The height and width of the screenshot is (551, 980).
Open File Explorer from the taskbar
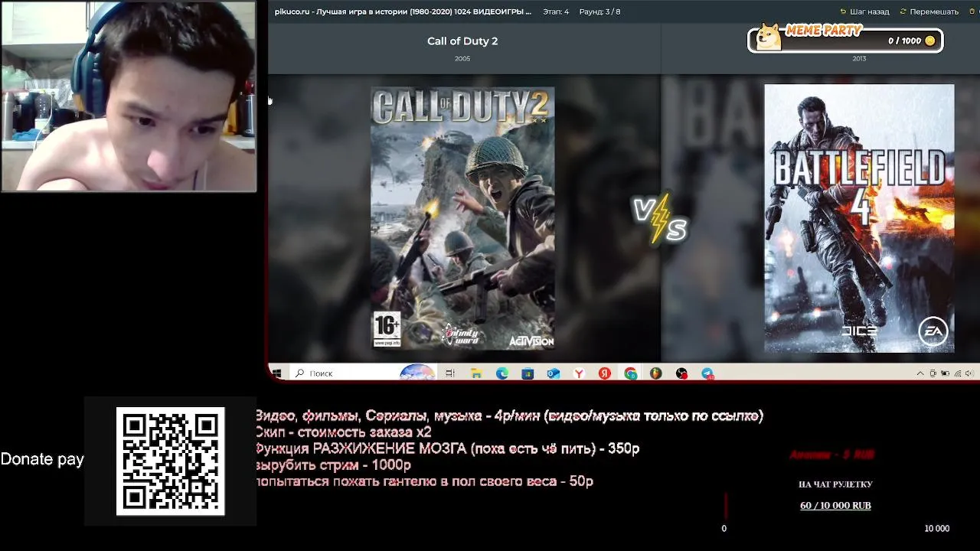coord(476,373)
